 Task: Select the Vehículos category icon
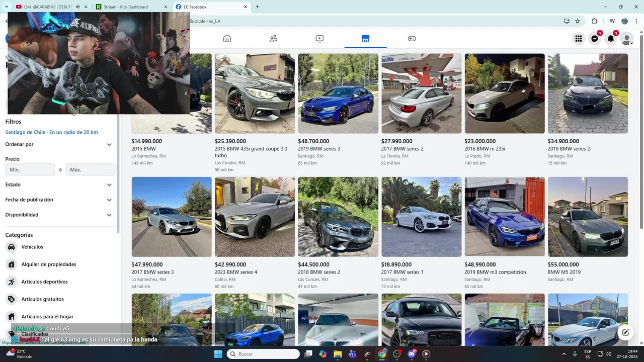click(11, 247)
